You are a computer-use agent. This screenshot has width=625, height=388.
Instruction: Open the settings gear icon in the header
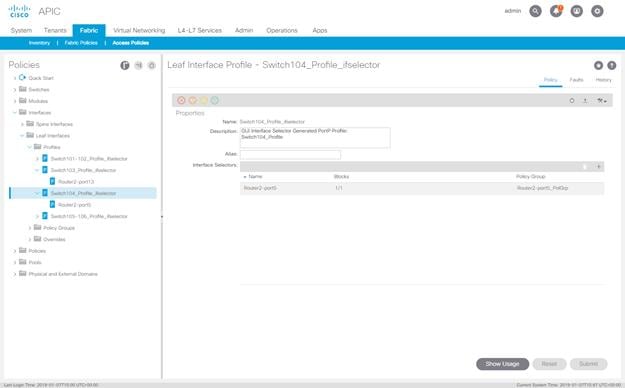pyautogui.click(x=597, y=11)
